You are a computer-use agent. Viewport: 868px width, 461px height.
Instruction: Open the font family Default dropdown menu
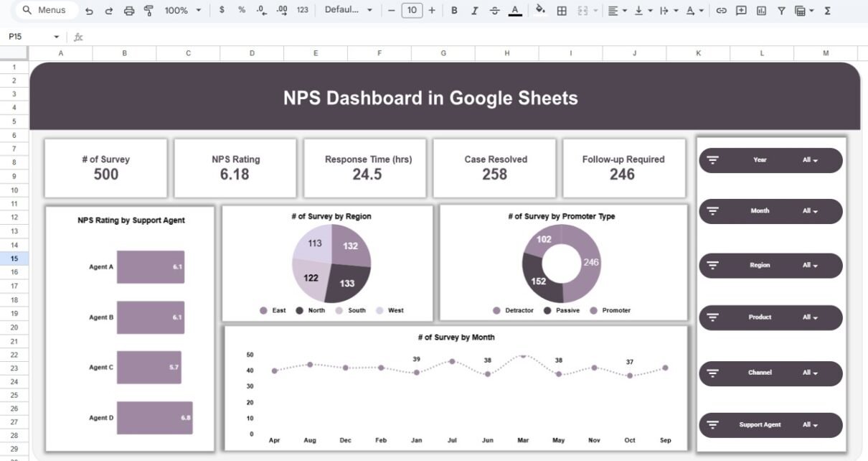pos(349,11)
